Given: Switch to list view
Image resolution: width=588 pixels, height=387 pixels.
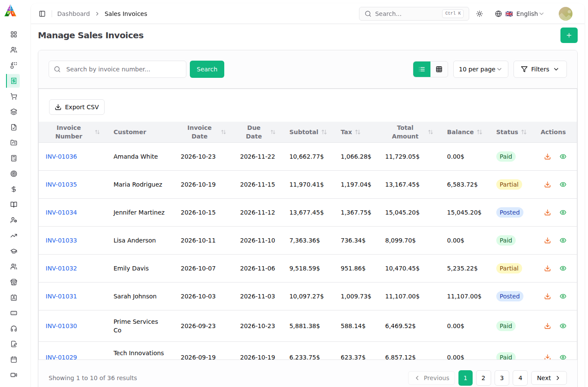Looking at the screenshot, I should coord(422,69).
